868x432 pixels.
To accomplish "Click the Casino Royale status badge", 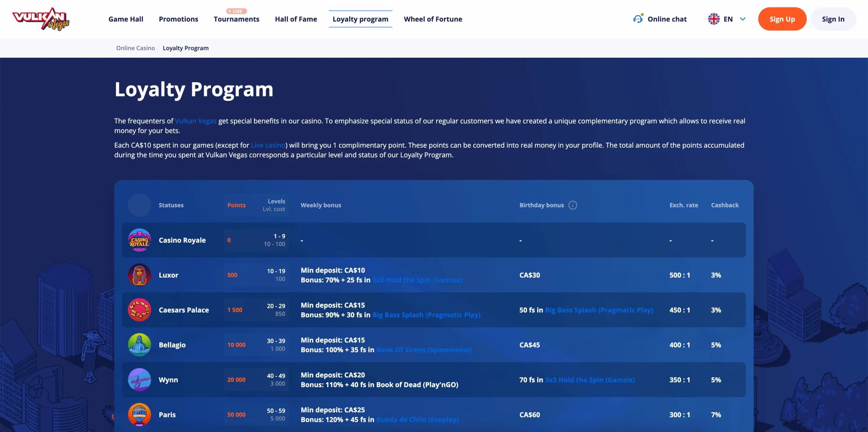I will tap(139, 240).
